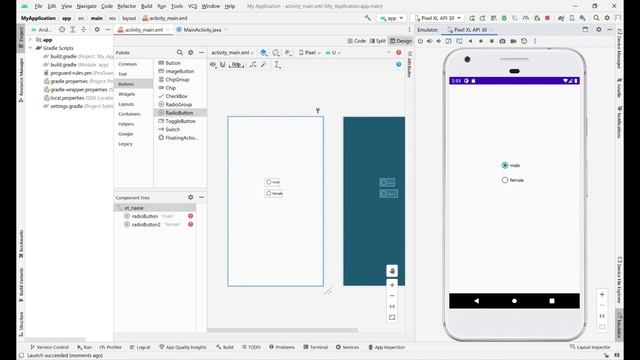Viewport: 640px width, 360px height.
Task: Click the emulator volume up icon
Action: pos(429,41)
